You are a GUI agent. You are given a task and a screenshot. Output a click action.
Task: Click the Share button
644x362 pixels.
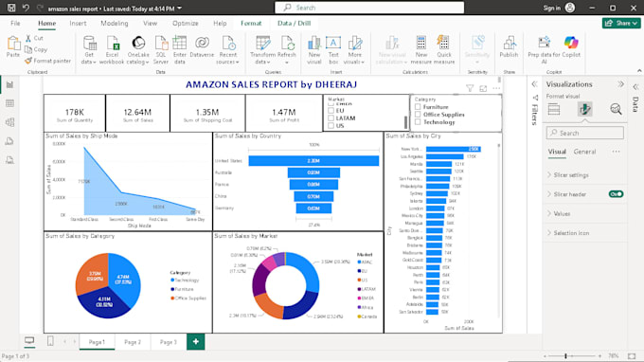pos(621,24)
